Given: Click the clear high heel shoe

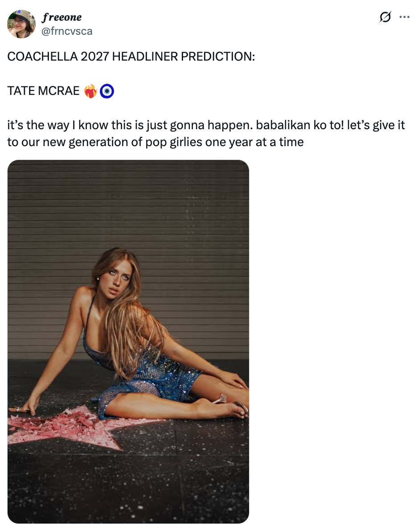Looking at the screenshot, I should (x=221, y=399).
